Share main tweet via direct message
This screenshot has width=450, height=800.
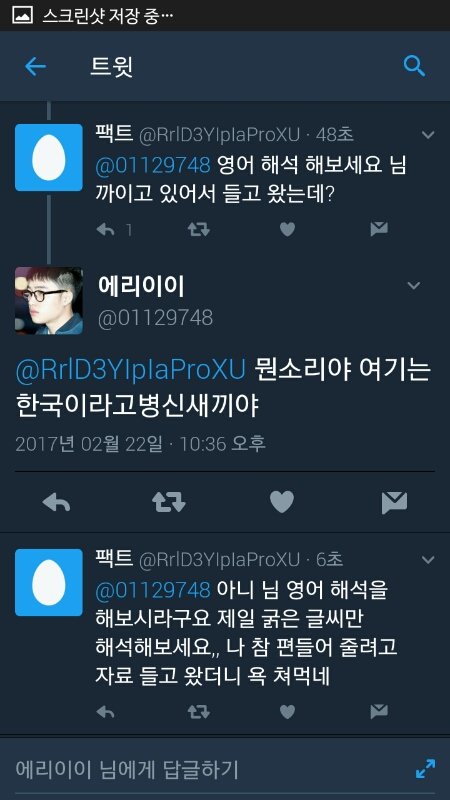pos(394,503)
